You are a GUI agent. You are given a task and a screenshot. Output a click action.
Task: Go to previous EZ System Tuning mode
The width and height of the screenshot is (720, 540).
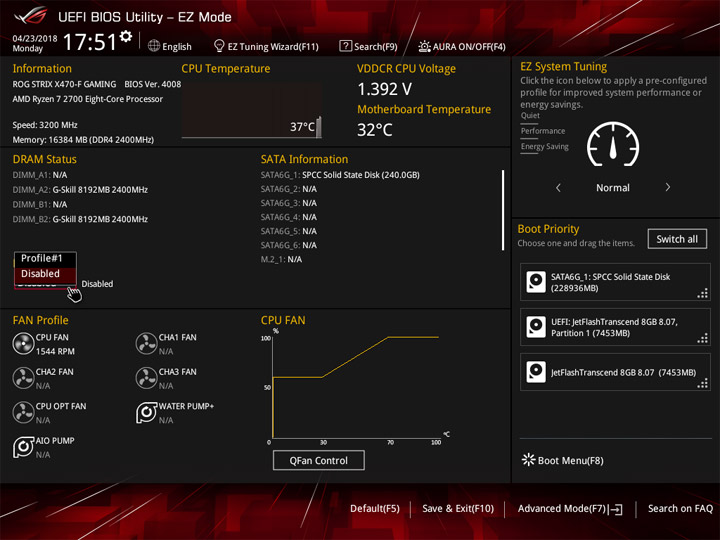click(558, 188)
